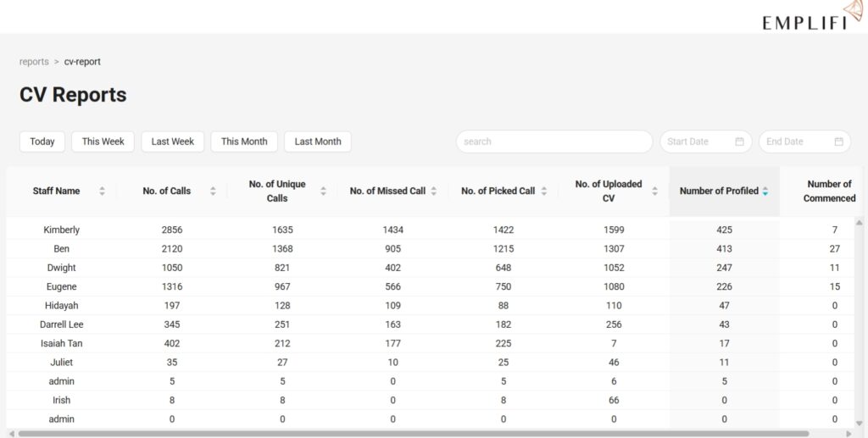Viewport: 868px width, 438px height.
Task: Click the Start Date calendar icon
Action: tap(739, 141)
